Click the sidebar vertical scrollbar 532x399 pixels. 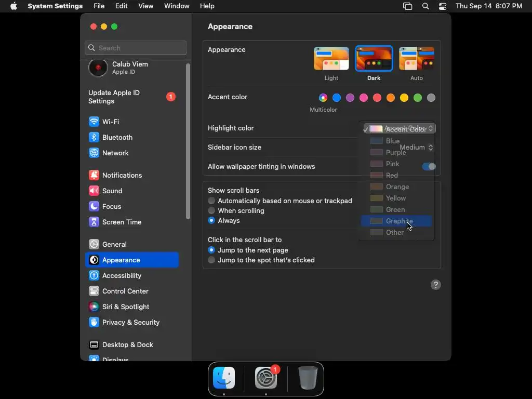(188, 141)
